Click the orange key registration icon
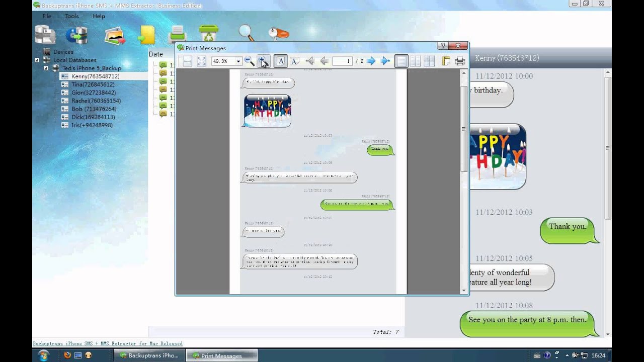 pos(278,34)
